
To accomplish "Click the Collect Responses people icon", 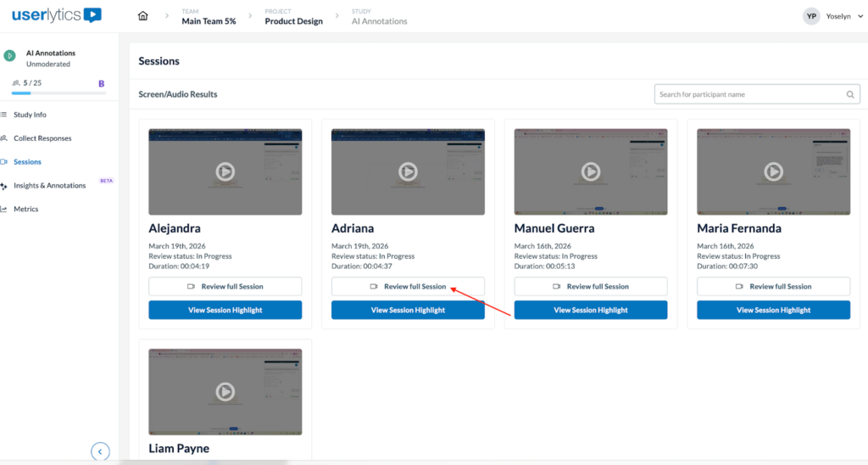I will pos(4,138).
